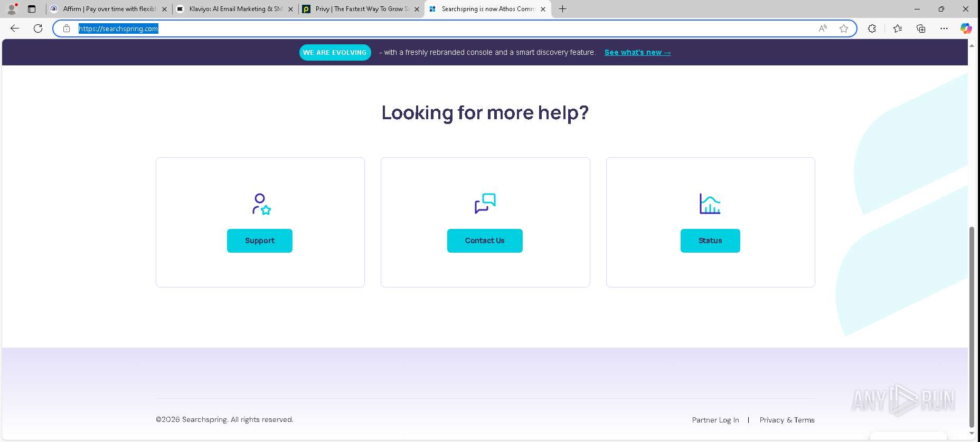980x442 pixels.
Task: Open tab actions menu icon
Action: (x=32, y=8)
